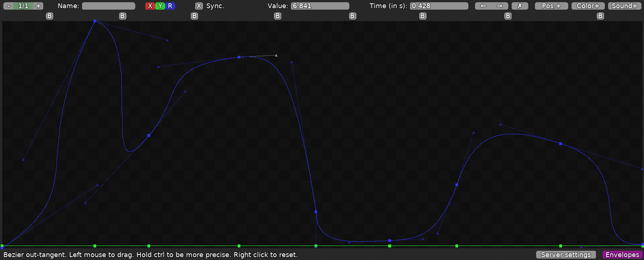Open Server settings panel

[x=566, y=255]
